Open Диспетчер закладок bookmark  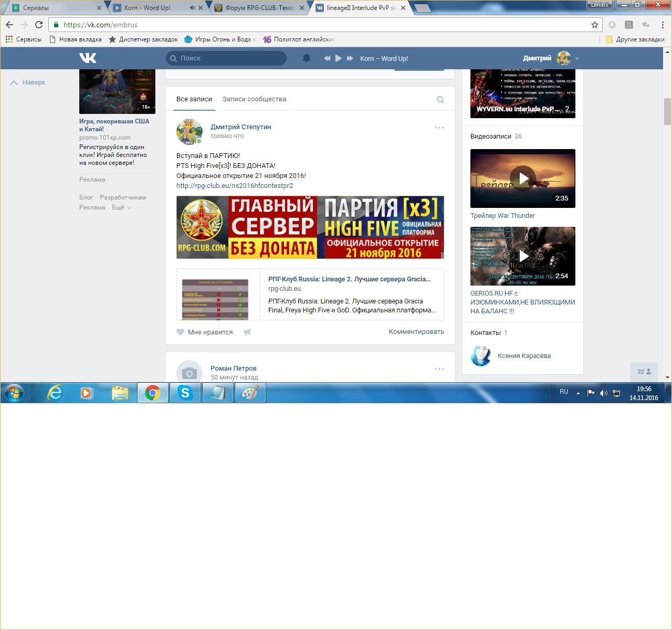click(x=143, y=39)
